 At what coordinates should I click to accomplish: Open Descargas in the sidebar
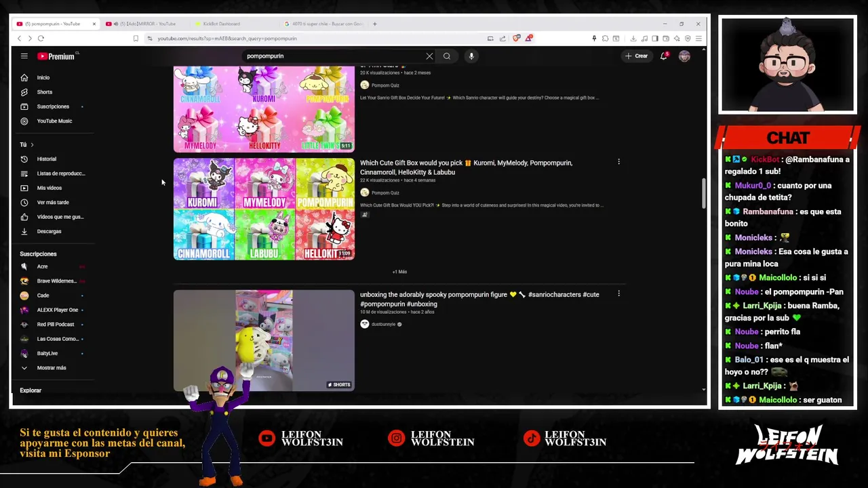click(49, 231)
